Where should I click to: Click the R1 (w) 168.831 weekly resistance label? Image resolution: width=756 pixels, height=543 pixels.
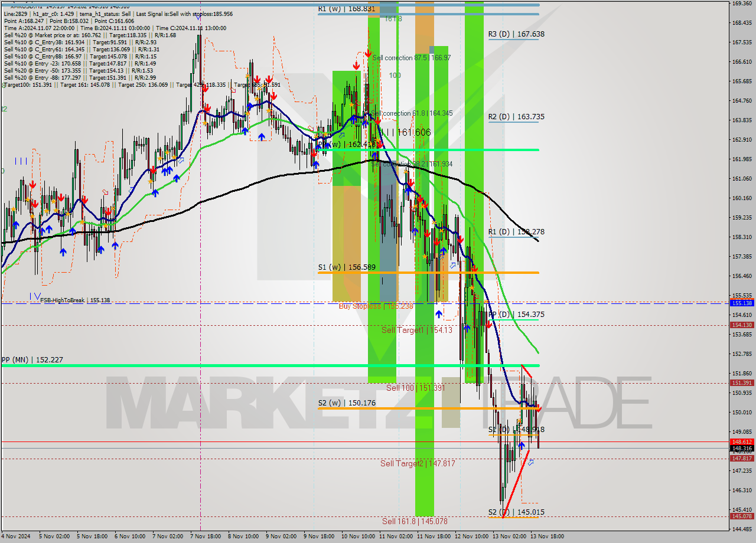[346, 9]
